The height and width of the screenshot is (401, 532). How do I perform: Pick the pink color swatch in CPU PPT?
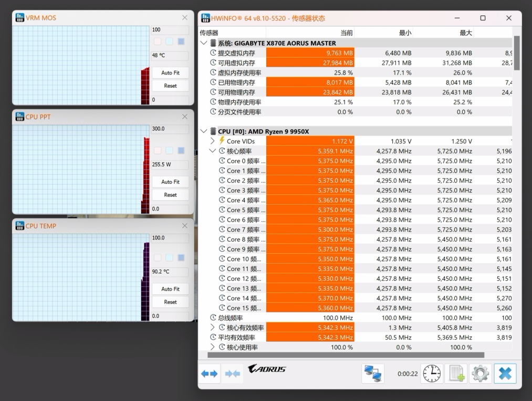[x=158, y=151]
